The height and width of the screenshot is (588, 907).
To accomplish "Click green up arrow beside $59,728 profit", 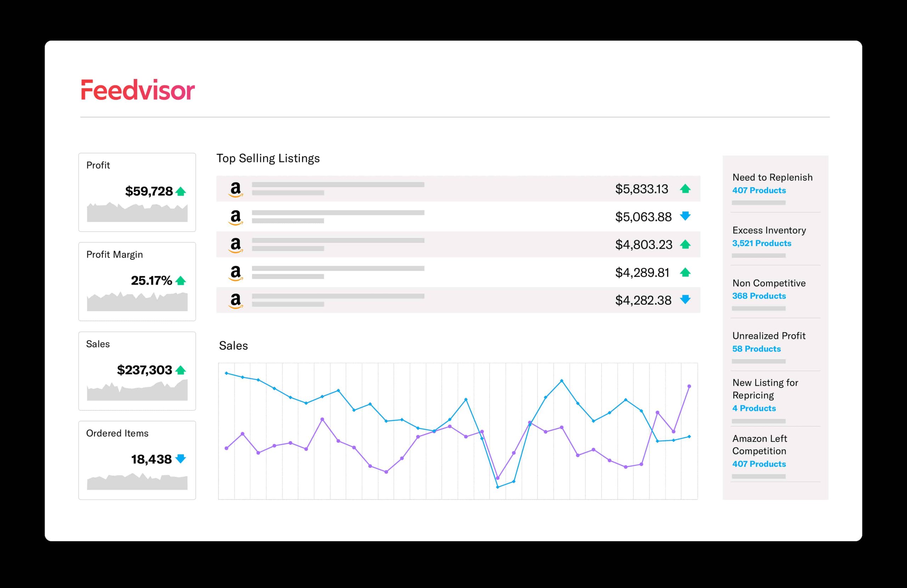I will pos(181,191).
